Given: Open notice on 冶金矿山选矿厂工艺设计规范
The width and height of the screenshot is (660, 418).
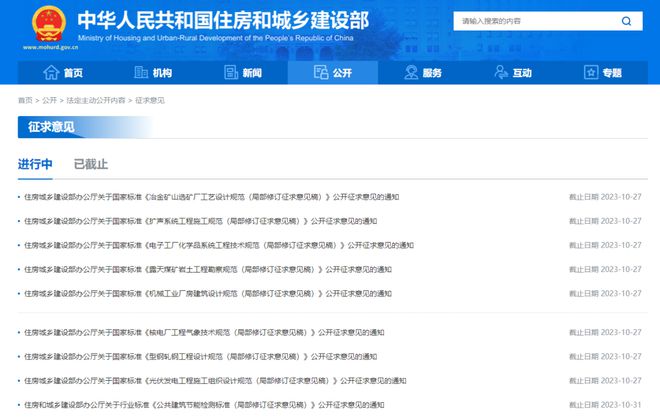Looking at the screenshot, I should click(212, 197).
